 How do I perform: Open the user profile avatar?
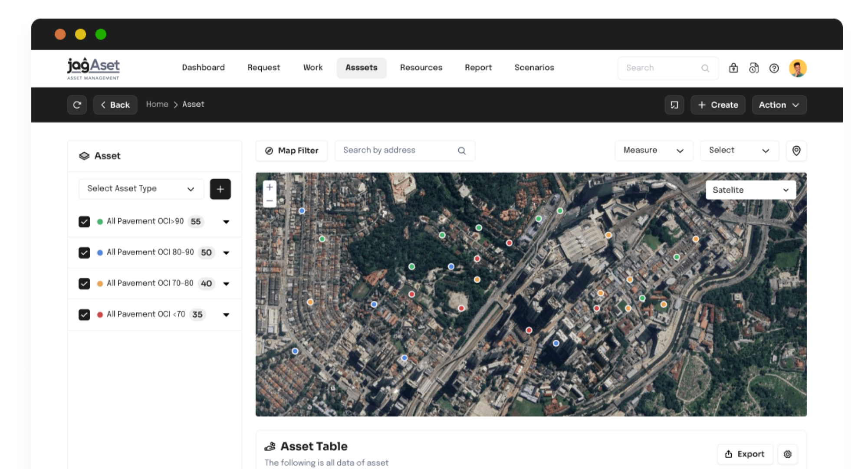pos(798,68)
